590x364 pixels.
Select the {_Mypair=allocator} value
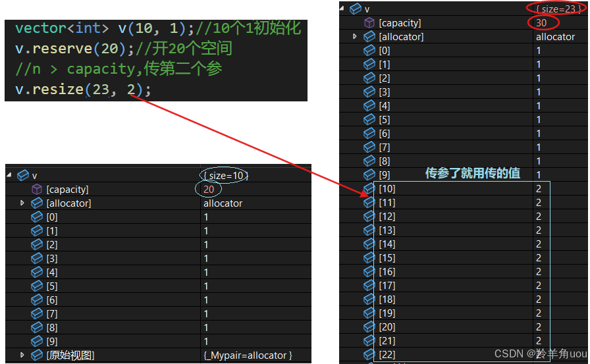(x=248, y=355)
